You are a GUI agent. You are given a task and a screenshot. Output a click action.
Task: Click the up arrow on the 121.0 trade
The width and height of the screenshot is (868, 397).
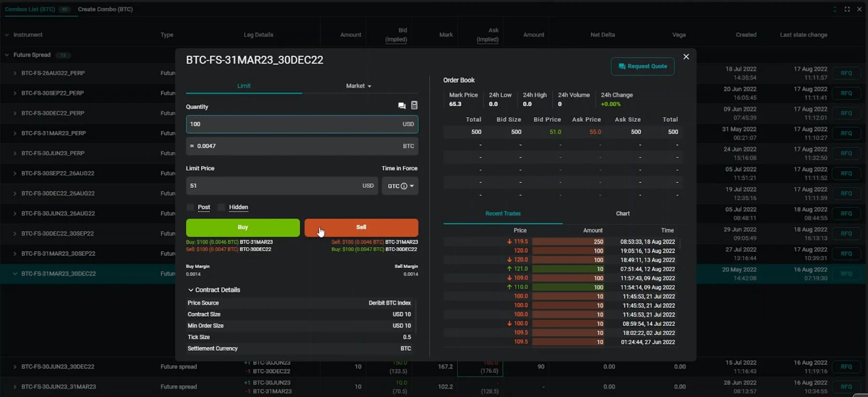click(x=509, y=269)
